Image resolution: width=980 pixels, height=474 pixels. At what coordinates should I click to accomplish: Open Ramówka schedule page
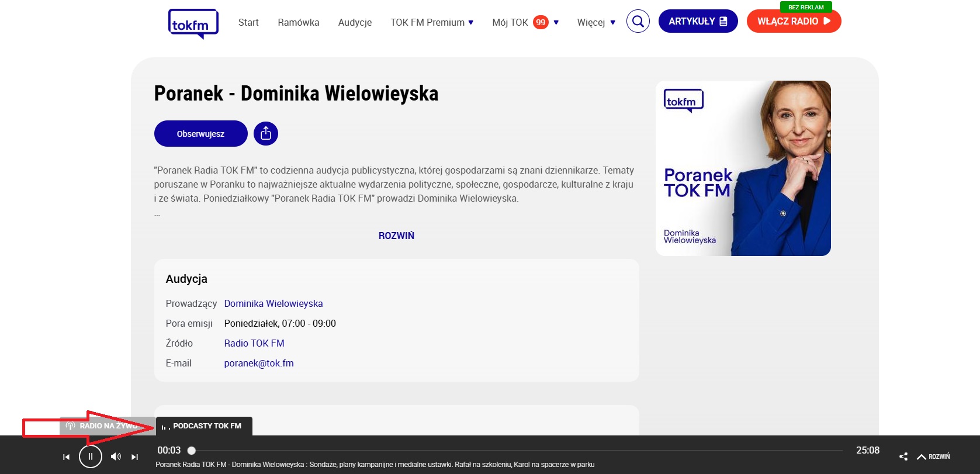pyautogui.click(x=299, y=22)
